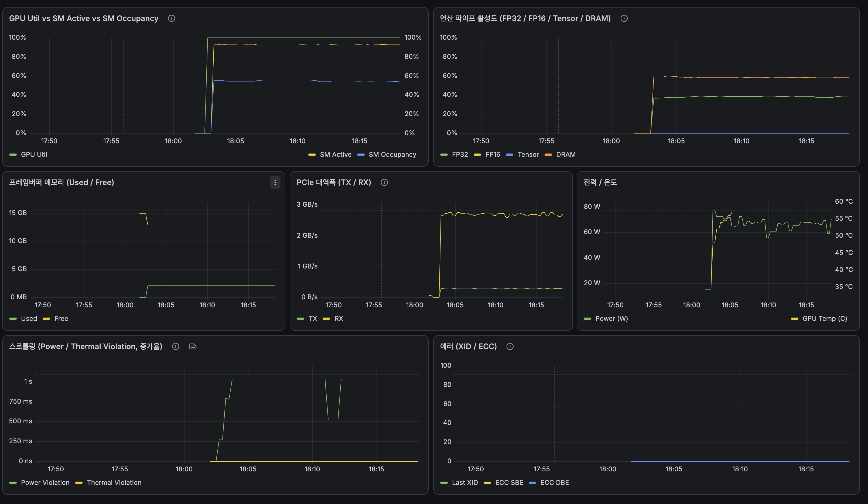Toggle Free memory legend series
Image resolution: width=868 pixels, height=504 pixels.
pyautogui.click(x=61, y=319)
